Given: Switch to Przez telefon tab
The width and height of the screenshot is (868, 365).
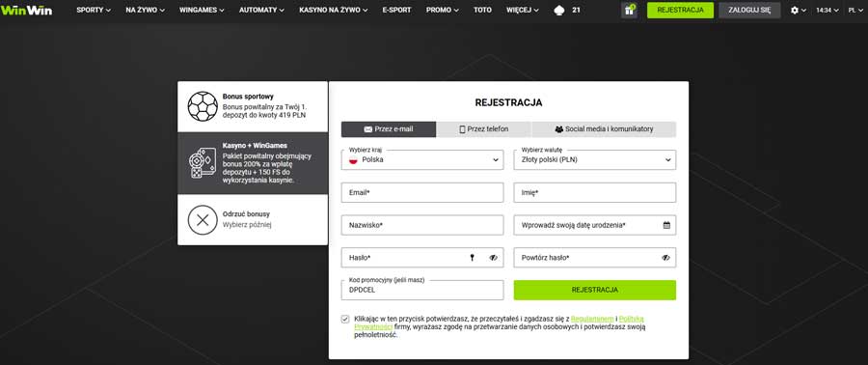Looking at the screenshot, I should [484, 129].
